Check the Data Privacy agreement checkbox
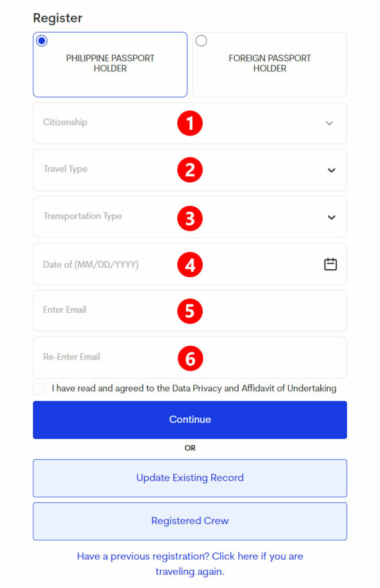Screen dimensions: 380x588 (x=38, y=389)
